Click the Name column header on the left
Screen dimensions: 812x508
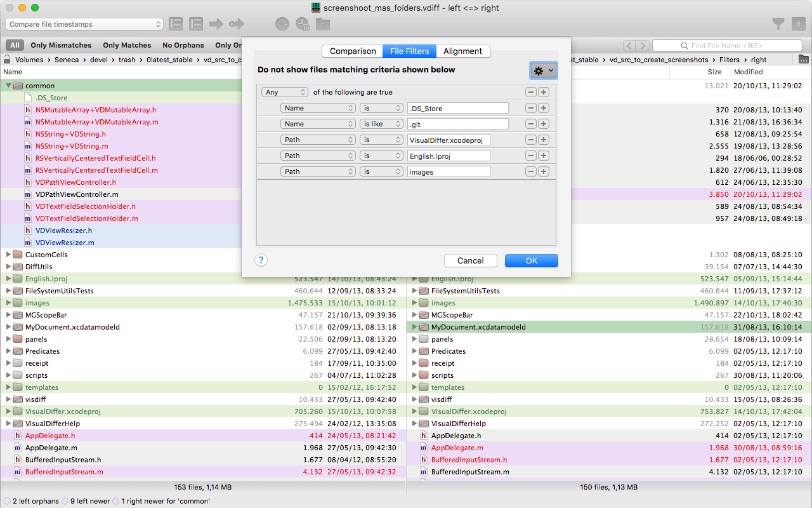pos(13,72)
